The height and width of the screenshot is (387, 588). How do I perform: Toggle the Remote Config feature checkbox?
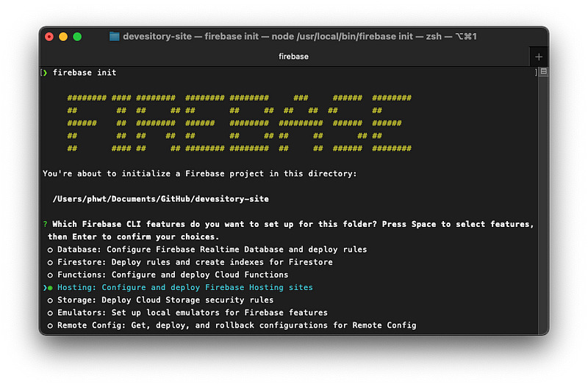point(50,326)
